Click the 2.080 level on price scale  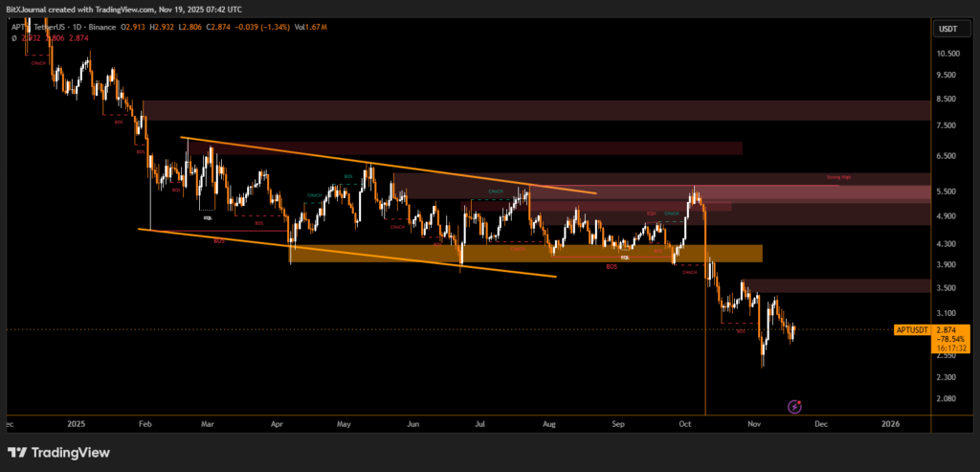click(x=947, y=398)
